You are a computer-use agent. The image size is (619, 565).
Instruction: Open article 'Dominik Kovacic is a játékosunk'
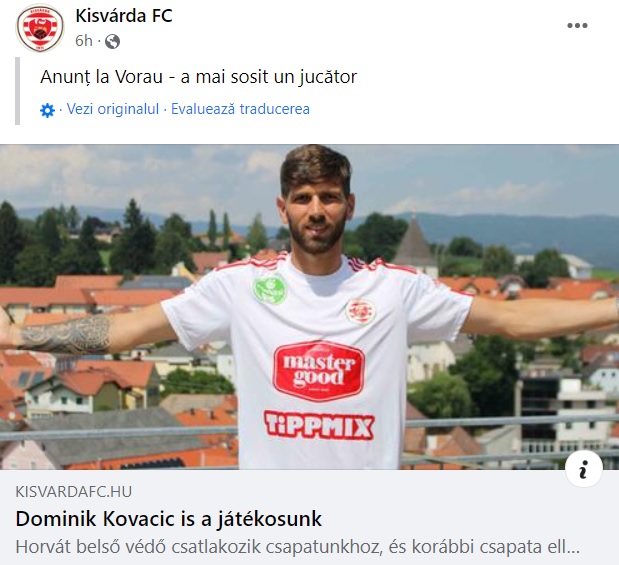(169, 519)
